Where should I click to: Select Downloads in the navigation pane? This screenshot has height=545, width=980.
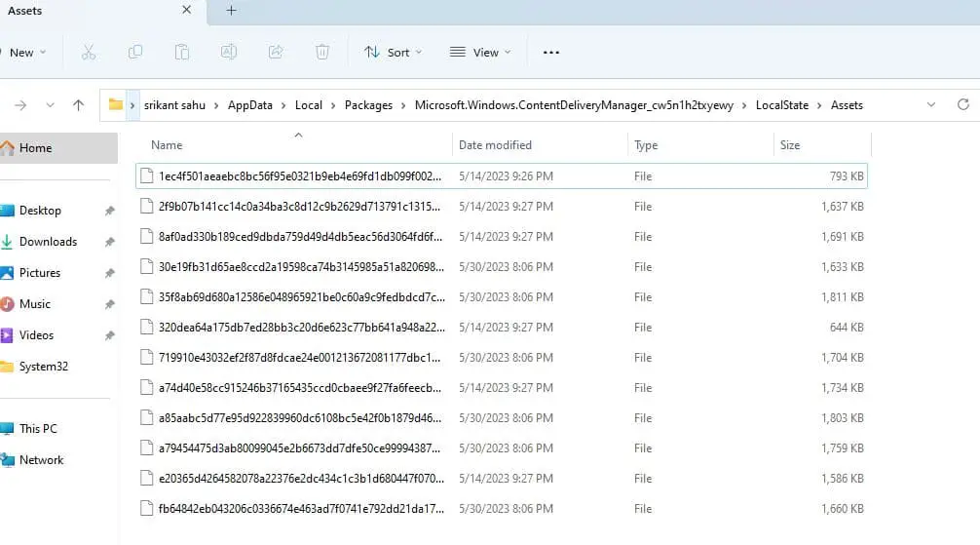coord(48,242)
